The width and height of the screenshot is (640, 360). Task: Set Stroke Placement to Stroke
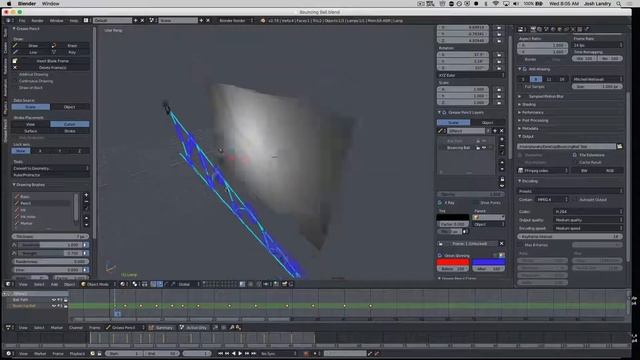coord(70,131)
